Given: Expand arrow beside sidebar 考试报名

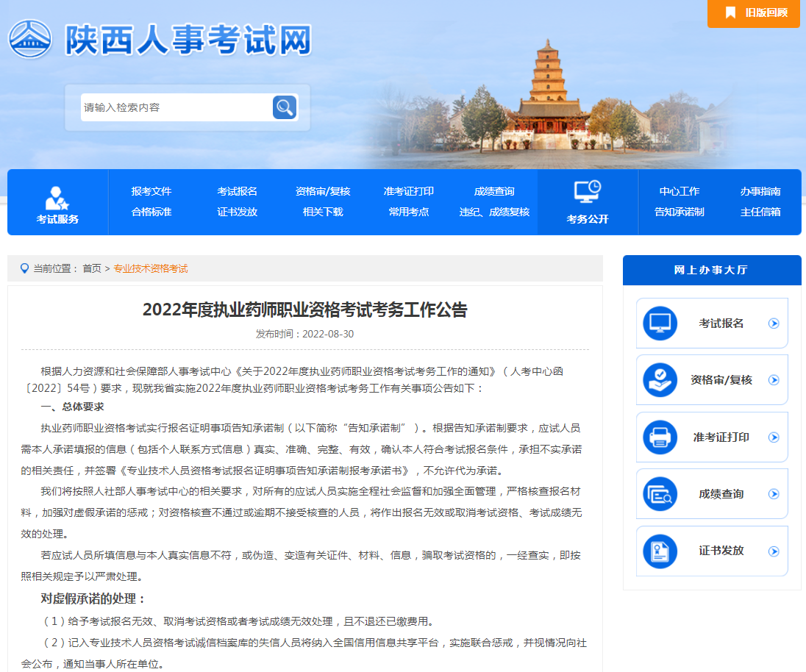Looking at the screenshot, I should click(773, 324).
